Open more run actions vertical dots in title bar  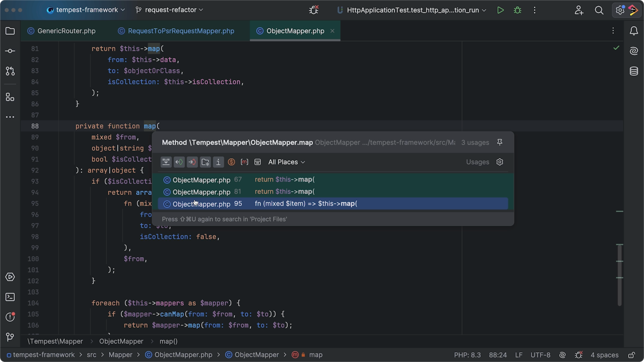[534, 10]
